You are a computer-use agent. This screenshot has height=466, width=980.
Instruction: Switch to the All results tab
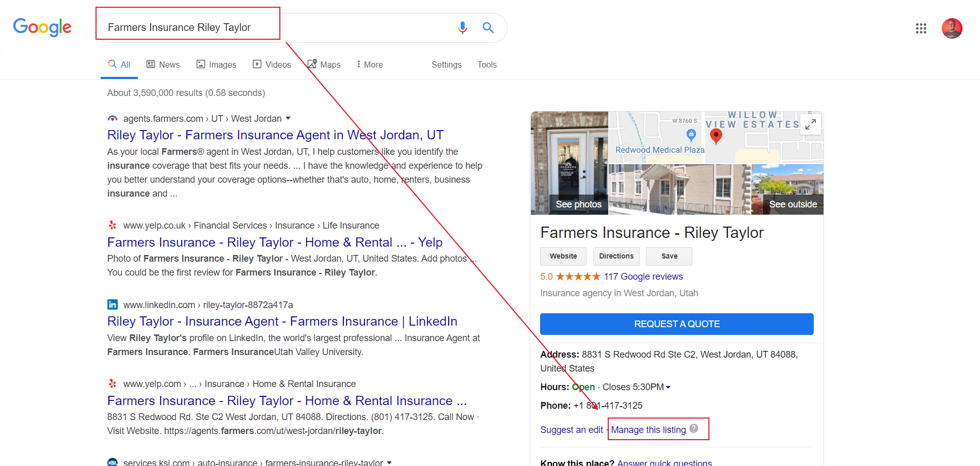pos(119,65)
